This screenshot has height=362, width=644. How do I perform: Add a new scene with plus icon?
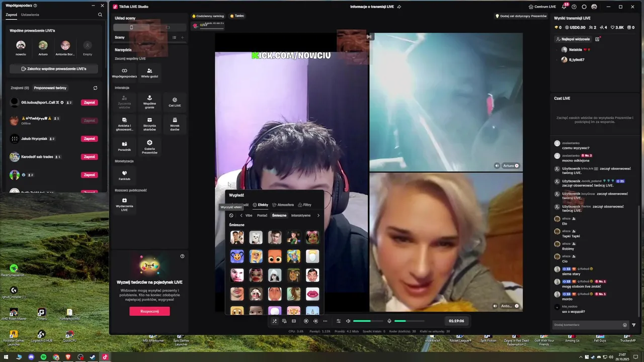click(x=182, y=37)
